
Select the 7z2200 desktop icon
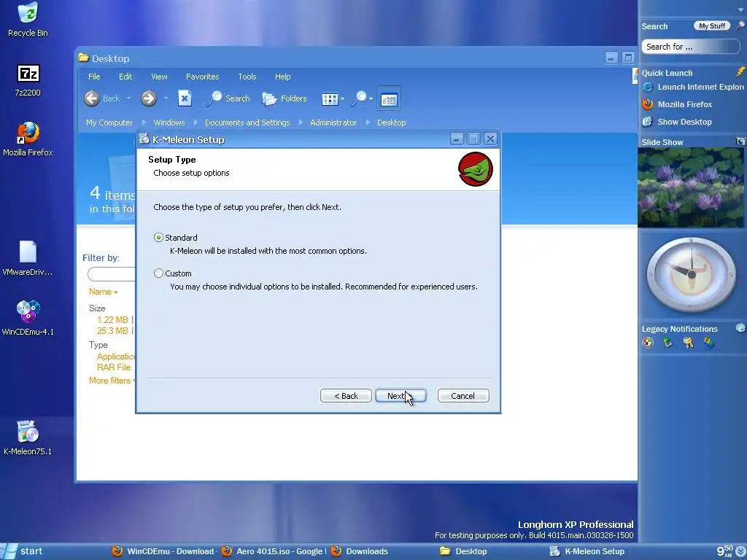pyautogui.click(x=28, y=80)
